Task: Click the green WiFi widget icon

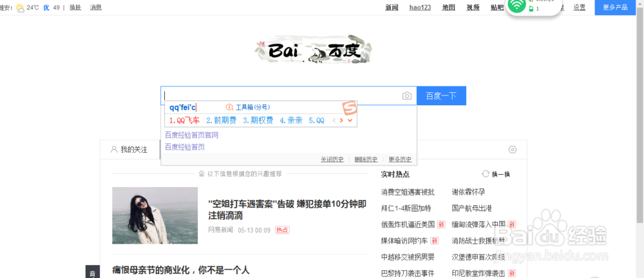Action: 517,5
